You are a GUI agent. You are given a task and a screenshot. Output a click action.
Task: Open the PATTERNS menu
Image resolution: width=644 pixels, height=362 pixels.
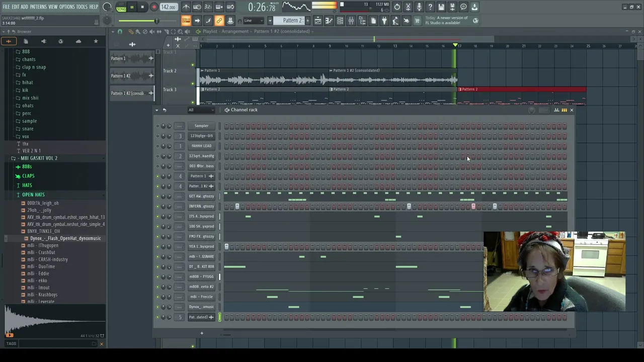pos(38,7)
